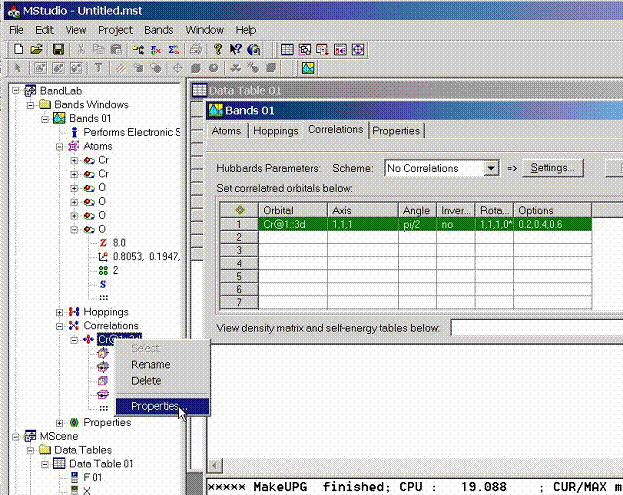Select Data Table 01 in the tree

click(x=98, y=464)
